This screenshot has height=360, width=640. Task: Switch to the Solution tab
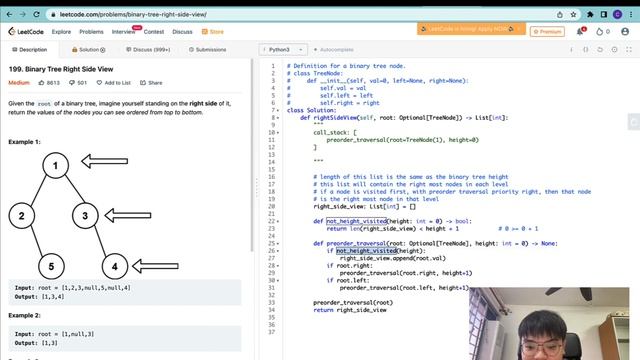89,49
